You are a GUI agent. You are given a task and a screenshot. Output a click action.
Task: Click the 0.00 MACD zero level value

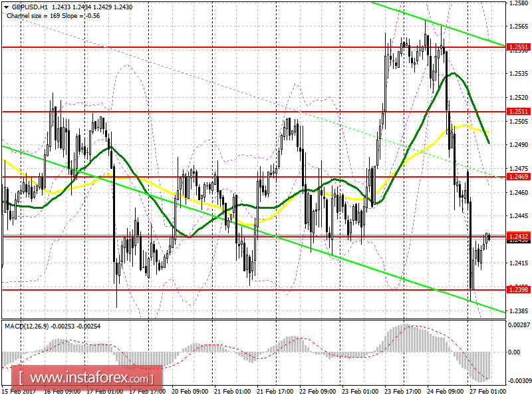click(514, 352)
